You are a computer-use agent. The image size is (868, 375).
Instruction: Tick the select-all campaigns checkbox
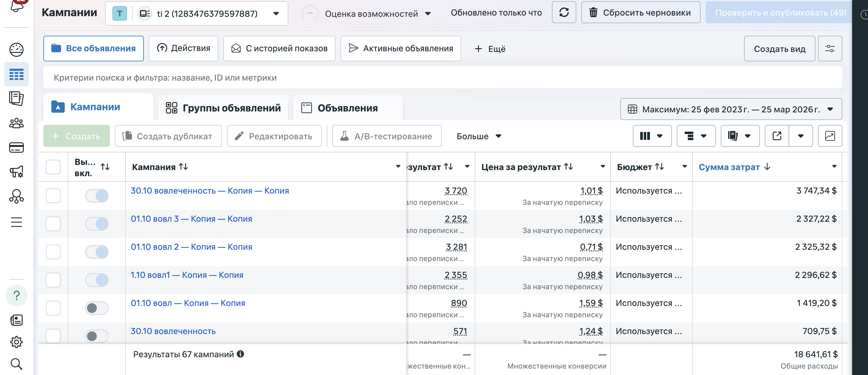[x=53, y=167]
